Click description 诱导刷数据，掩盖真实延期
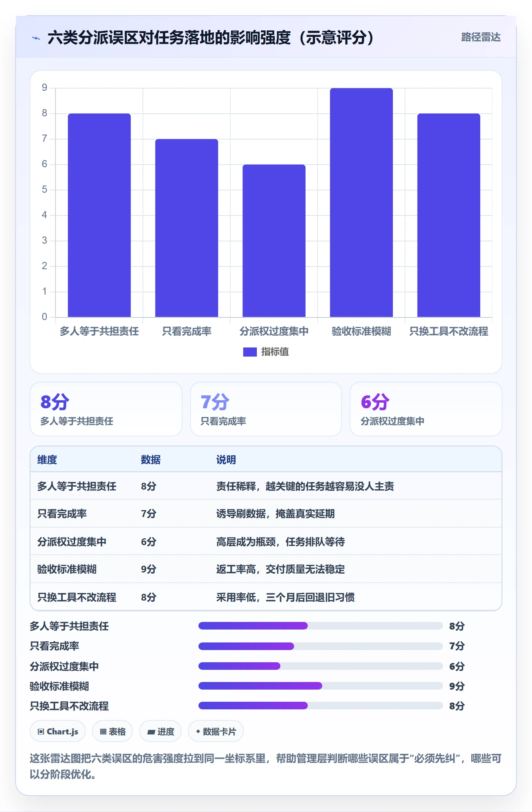This screenshot has width=532, height=812. (275, 514)
